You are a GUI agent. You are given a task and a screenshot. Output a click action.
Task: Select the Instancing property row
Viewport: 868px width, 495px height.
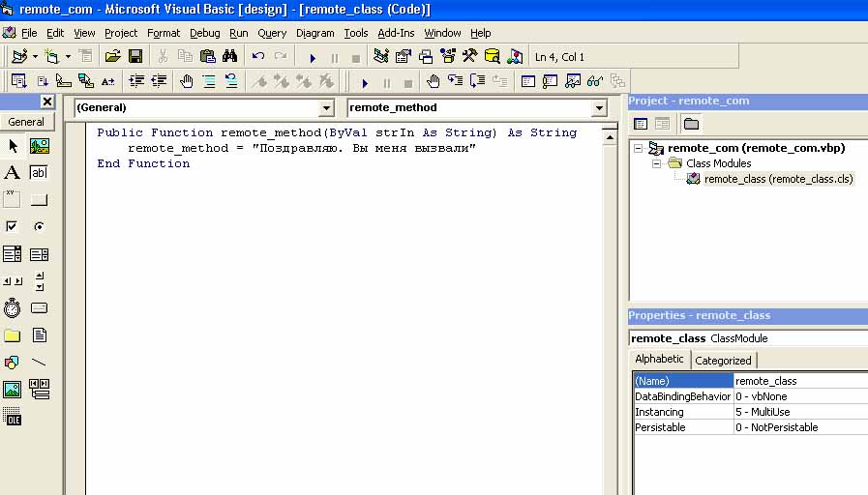click(x=751, y=412)
